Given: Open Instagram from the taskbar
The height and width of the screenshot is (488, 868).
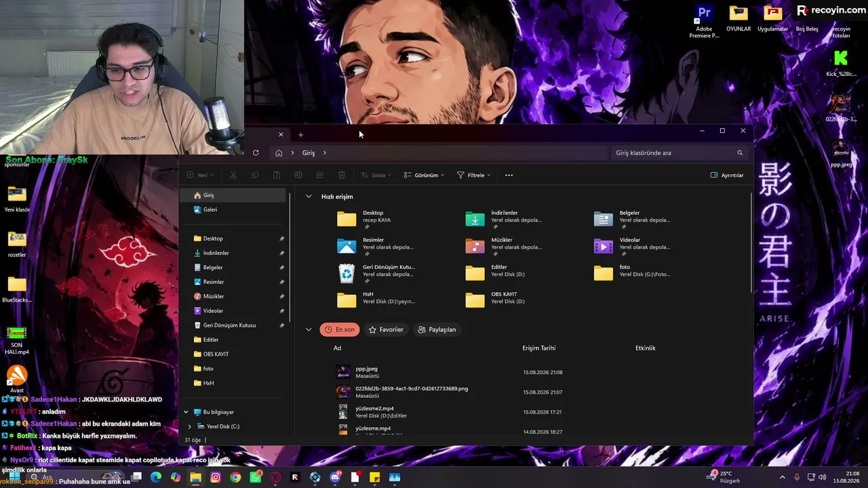Looking at the screenshot, I should coord(216,477).
